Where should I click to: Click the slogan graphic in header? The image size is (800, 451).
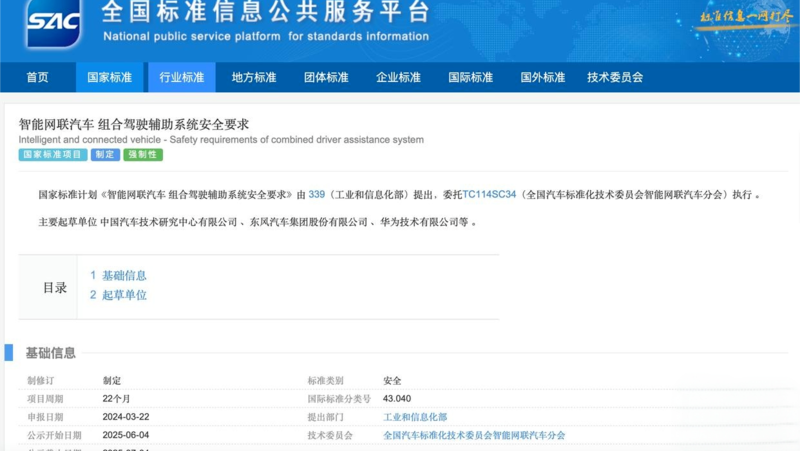point(746,17)
